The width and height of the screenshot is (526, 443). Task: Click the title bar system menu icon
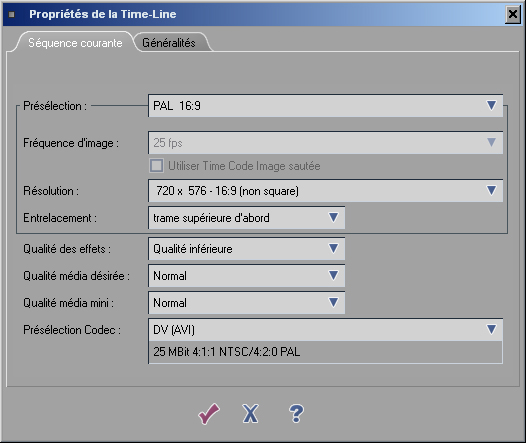(12, 14)
